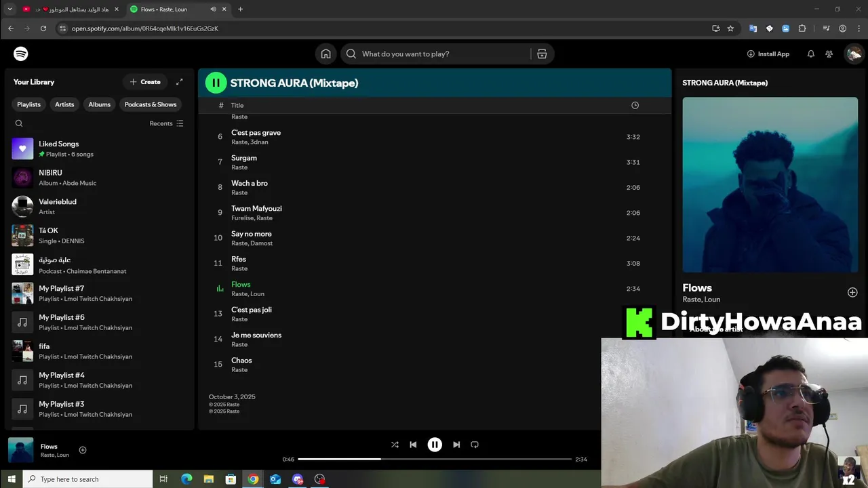Select the Artists filter chip
The height and width of the screenshot is (488, 868).
(64, 104)
